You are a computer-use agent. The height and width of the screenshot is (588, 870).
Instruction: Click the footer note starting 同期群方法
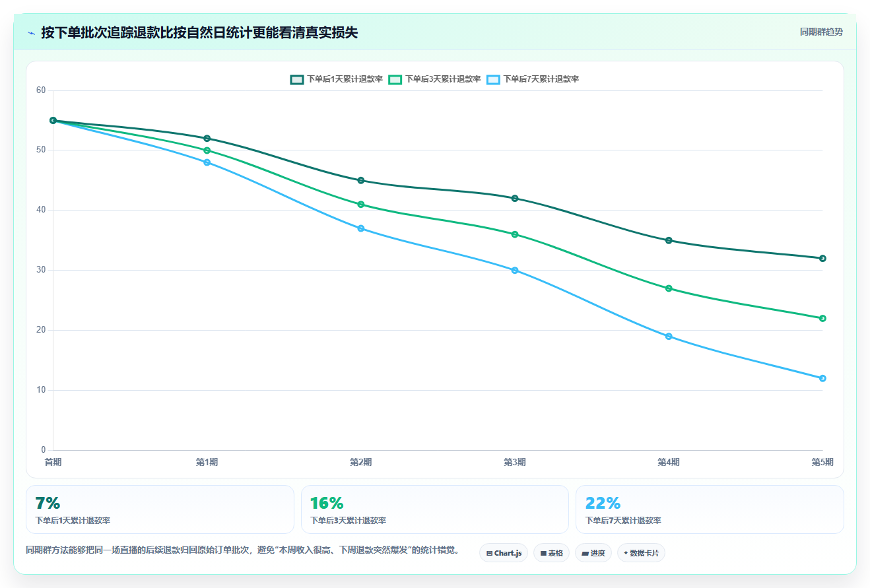click(x=243, y=550)
